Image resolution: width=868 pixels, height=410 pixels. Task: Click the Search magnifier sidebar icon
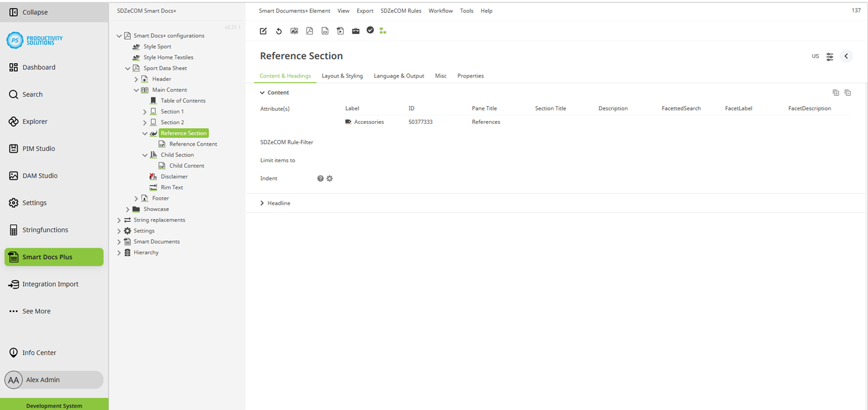click(14, 95)
